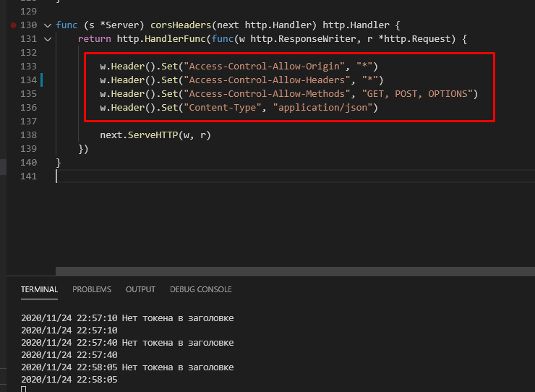535x392 pixels.
Task: Open the PROBLEMS tab
Action: 92,289
